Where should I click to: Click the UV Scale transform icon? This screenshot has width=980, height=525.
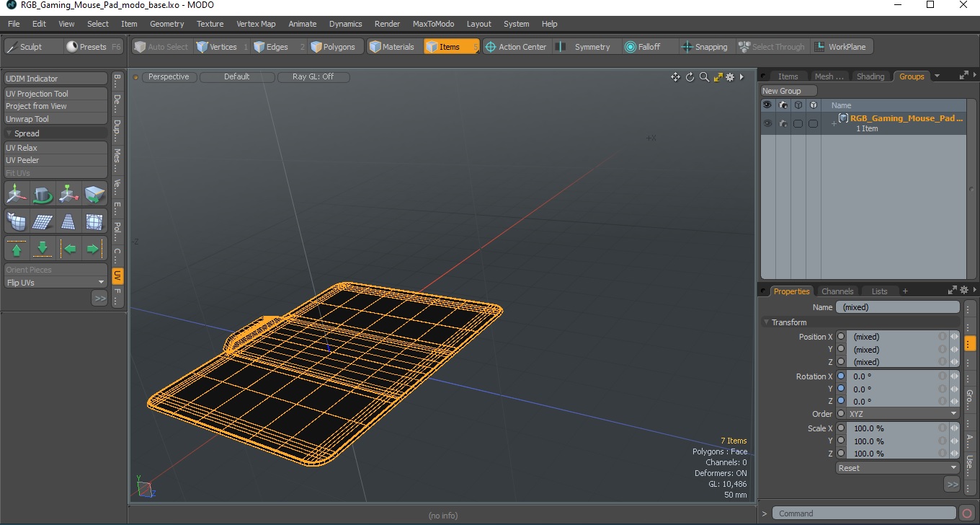pos(68,193)
